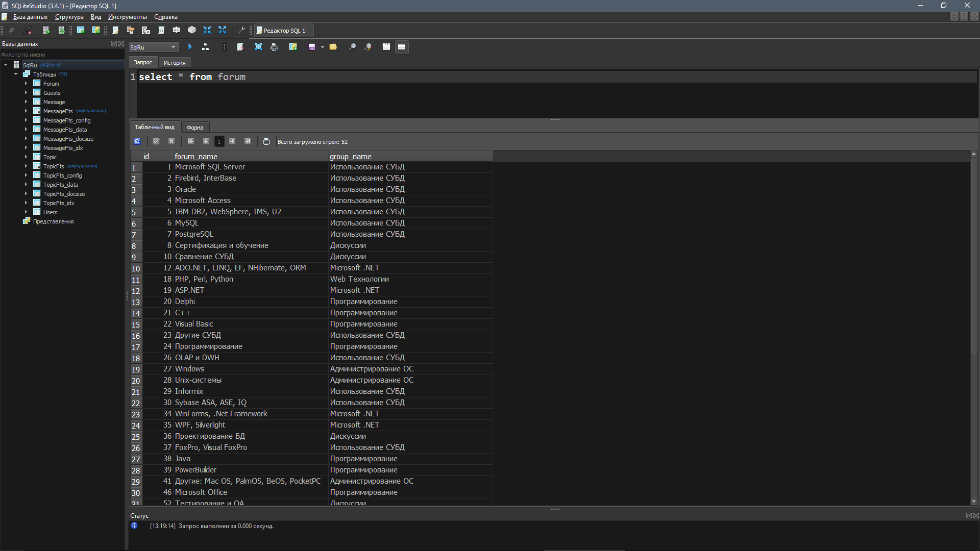Screen dimensions: 980x551
Task: Select the PostgreSQL cell in results
Action: coord(251,234)
